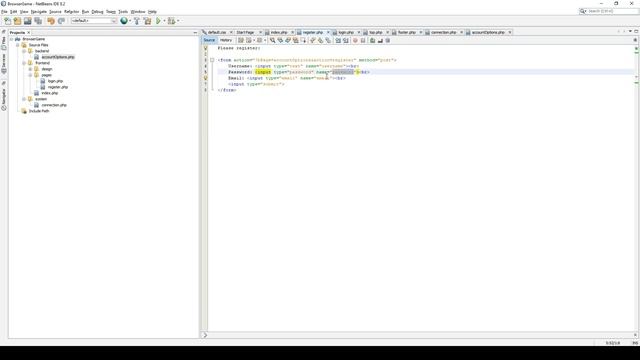Collapse the Source Files tree node
This screenshot has height=360, width=640.
point(18,45)
